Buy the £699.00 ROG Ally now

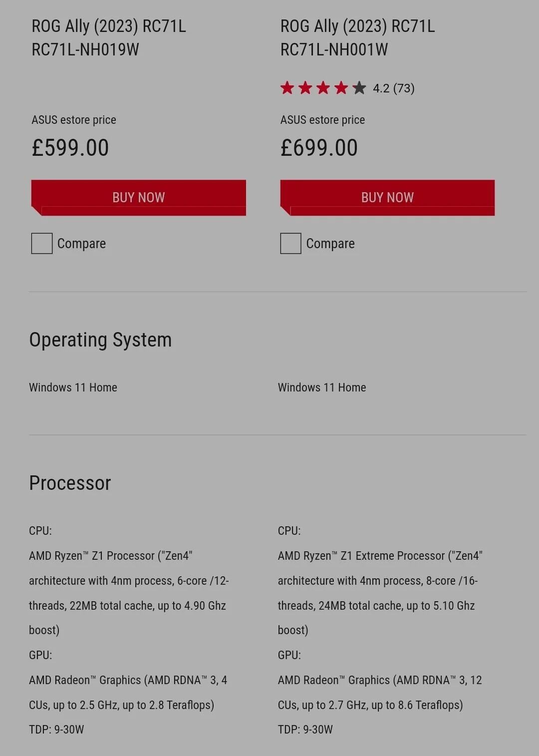[387, 198]
